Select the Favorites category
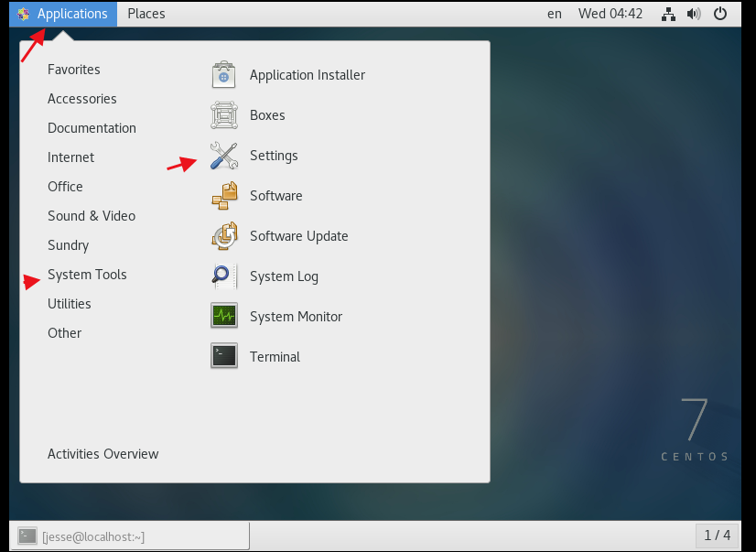The height and width of the screenshot is (552, 756). click(74, 70)
